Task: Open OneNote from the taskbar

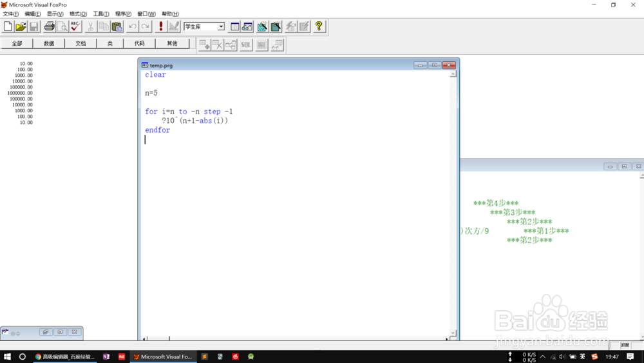Action: [x=106, y=357]
